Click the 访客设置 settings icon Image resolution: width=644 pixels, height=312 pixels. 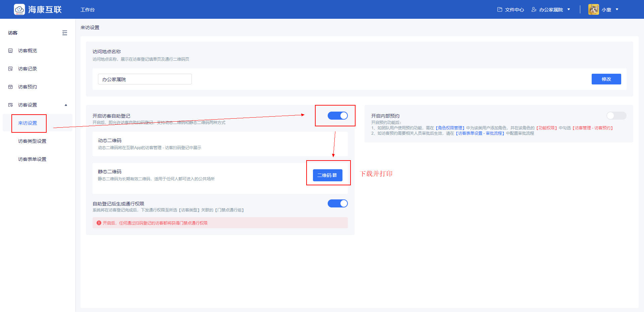coord(10,105)
